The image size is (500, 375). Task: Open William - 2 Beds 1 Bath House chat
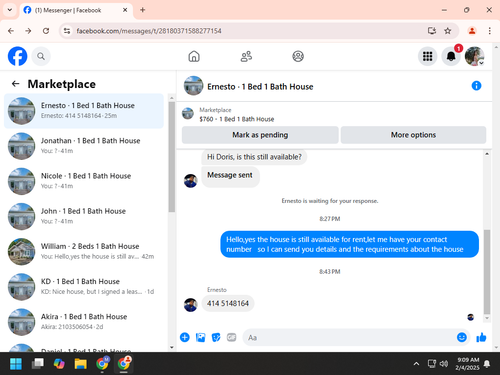(84, 251)
